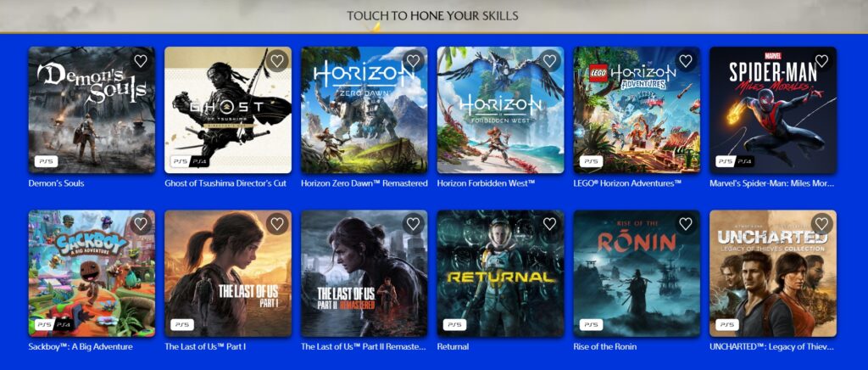Add Horizon Zero Dawn Remastered to wishlist heart
The width and height of the screenshot is (868, 370).
coord(413,61)
